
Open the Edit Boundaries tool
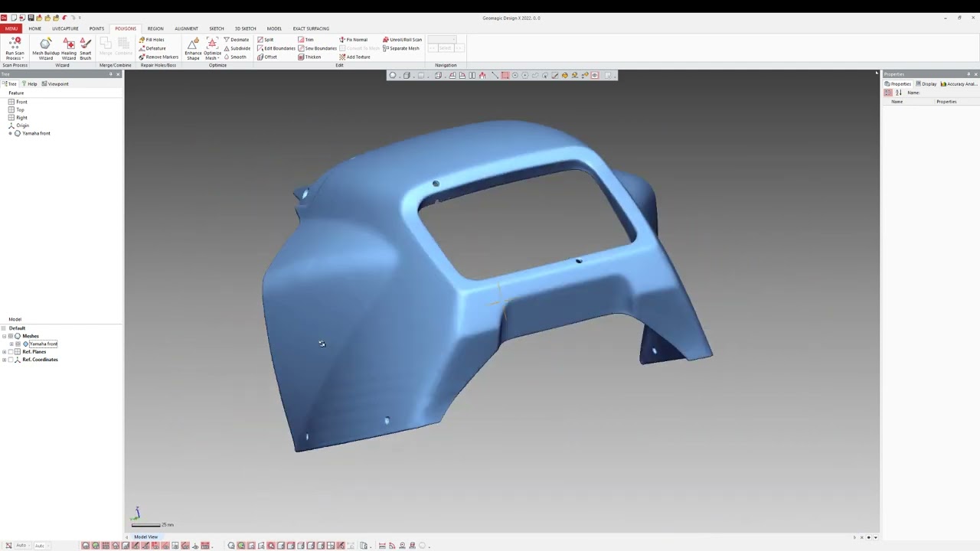[276, 48]
